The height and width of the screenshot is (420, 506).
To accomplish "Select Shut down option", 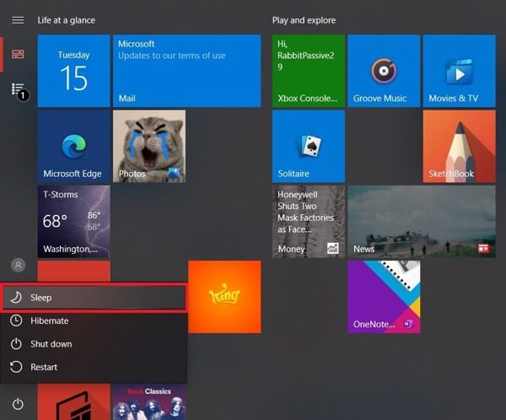I will pos(94,344).
